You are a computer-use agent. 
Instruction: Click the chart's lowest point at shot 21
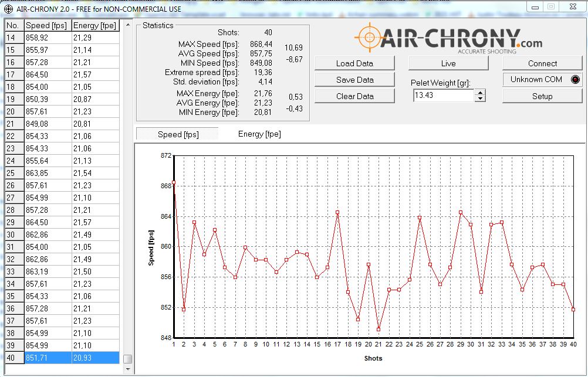click(379, 330)
